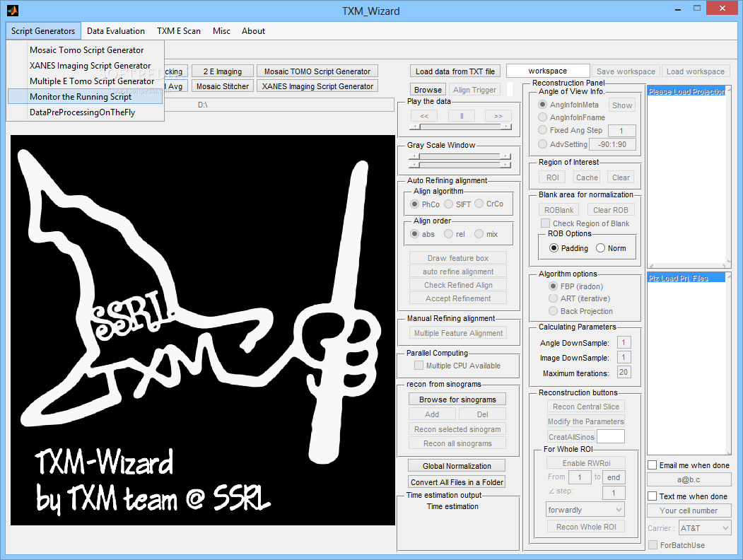Select CrCo align algorithm
This screenshot has width=743, height=560.
(x=479, y=204)
